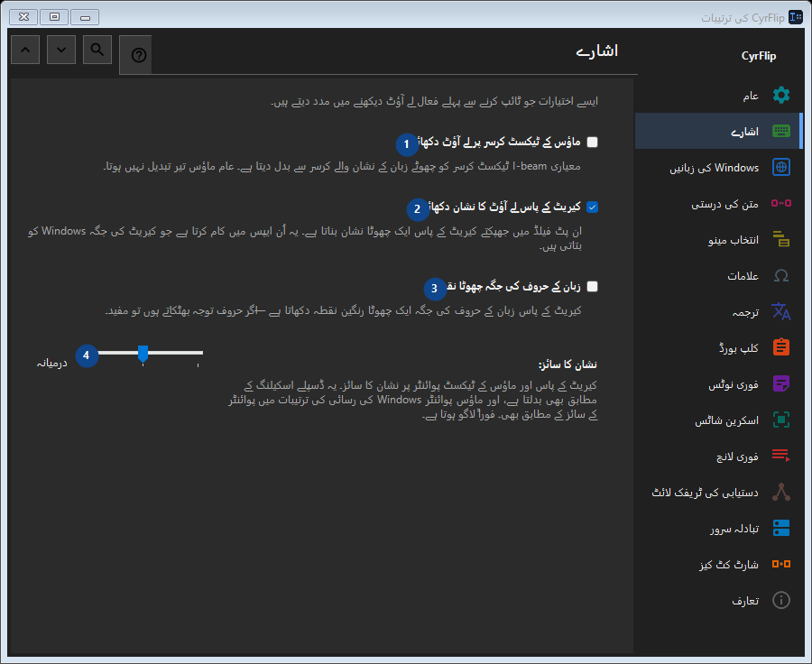Enable the ماؤس کے ٹیکسٹ کرسر checkbox
This screenshot has width=812, height=664.
click(593, 142)
